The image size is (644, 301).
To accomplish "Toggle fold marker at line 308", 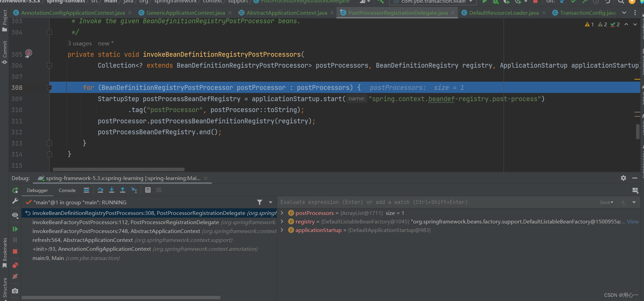I will (50, 88).
